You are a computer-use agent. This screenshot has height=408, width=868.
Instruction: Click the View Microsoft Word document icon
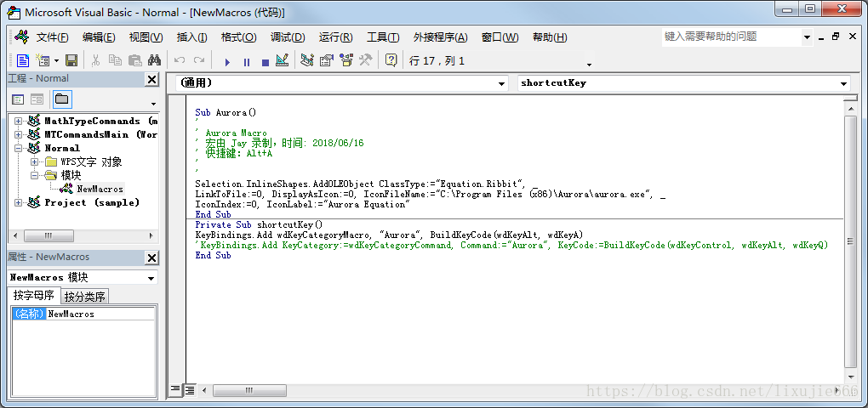pos(23,60)
